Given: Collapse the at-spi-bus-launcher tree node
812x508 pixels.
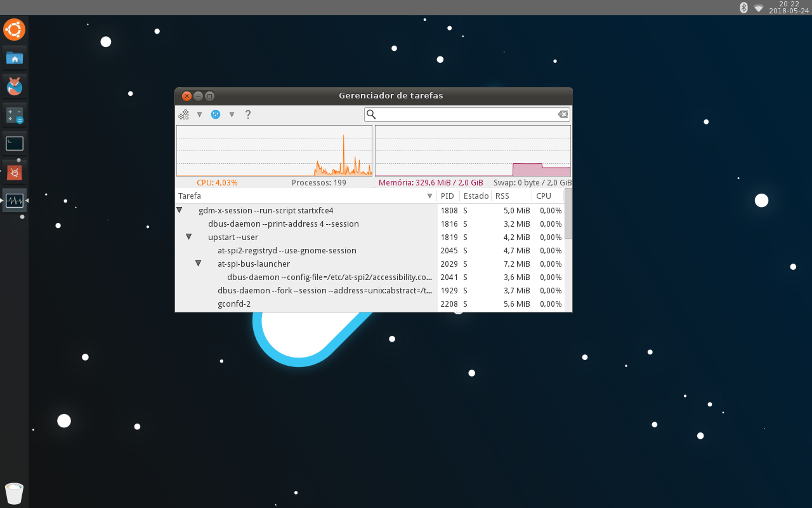Looking at the screenshot, I should pos(198,264).
